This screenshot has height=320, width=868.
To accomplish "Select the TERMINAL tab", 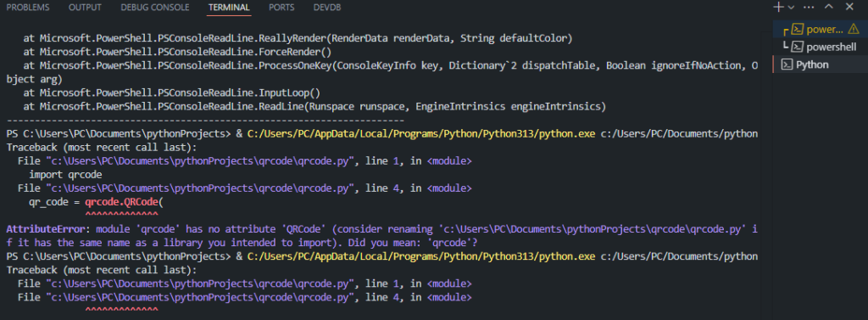I will (229, 8).
